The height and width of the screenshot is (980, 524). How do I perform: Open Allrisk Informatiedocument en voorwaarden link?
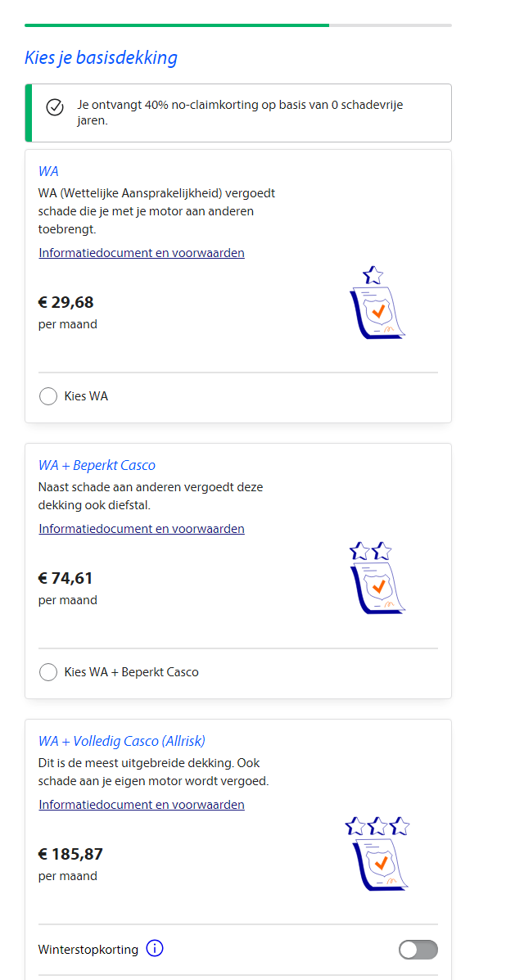pyautogui.click(x=142, y=805)
